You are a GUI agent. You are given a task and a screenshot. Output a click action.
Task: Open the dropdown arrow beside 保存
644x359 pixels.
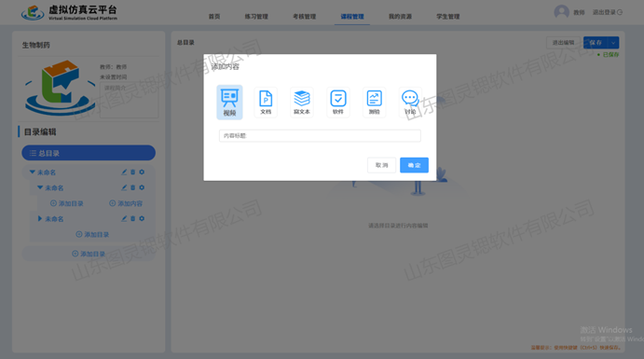pos(613,43)
